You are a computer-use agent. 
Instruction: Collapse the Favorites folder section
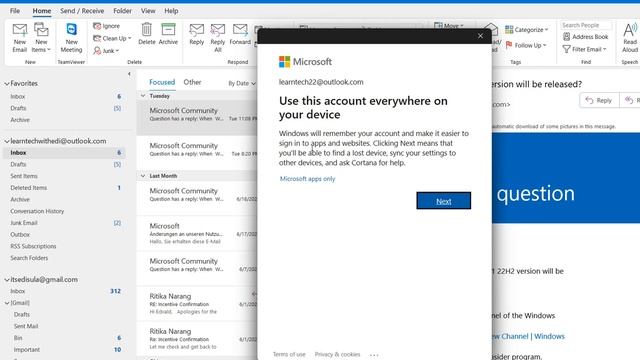pos(7,83)
